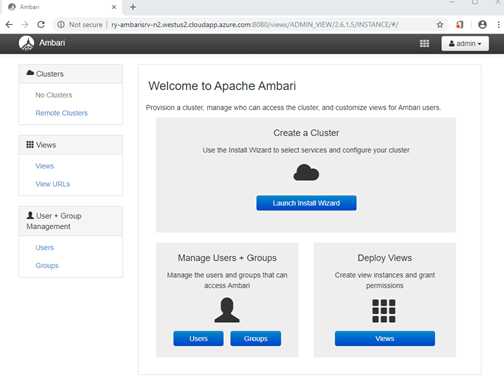Click the grid icon under Deploy Views
The image size is (504, 383).
(x=384, y=311)
